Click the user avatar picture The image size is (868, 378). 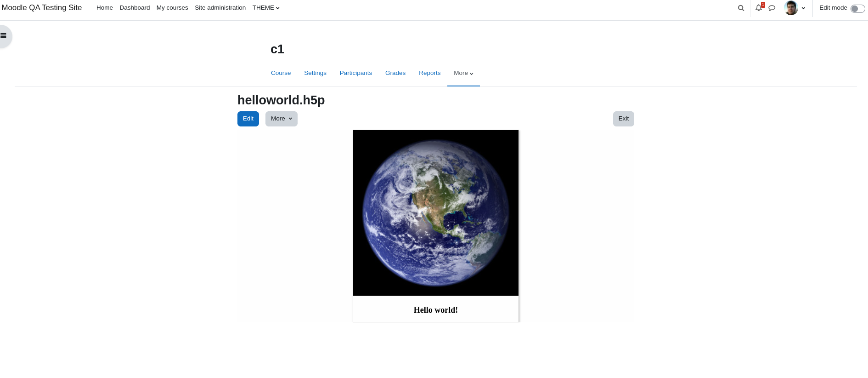[791, 8]
